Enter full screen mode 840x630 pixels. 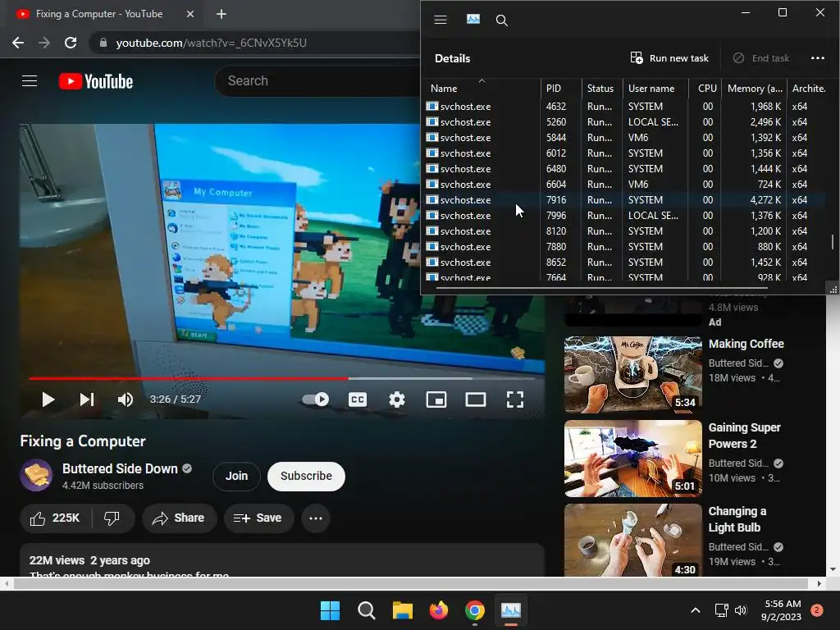(515, 399)
